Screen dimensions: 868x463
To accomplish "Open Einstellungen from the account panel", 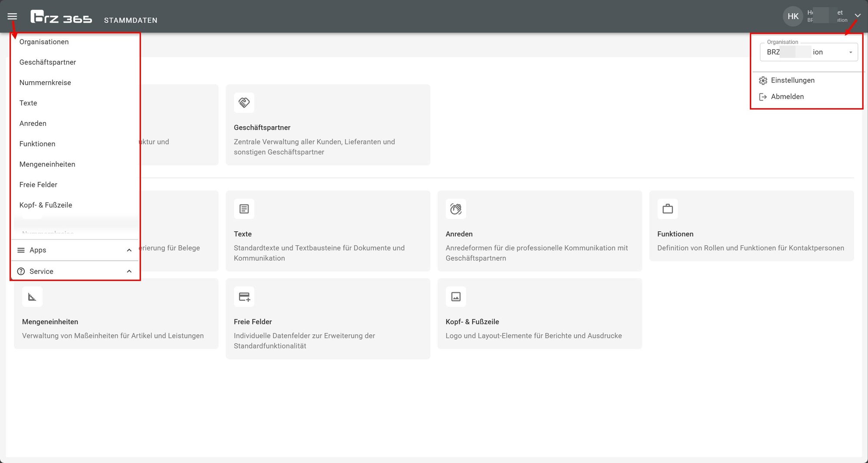I will click(792, 80).
